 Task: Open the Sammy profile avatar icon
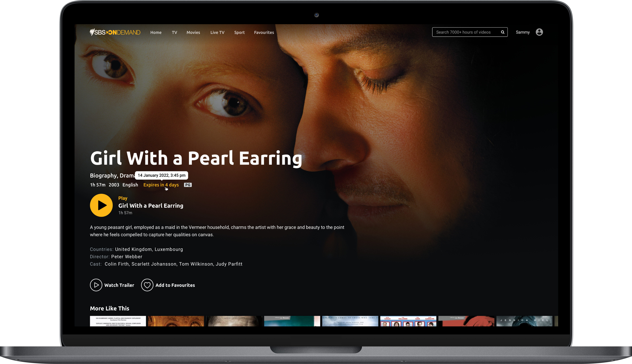539,32
